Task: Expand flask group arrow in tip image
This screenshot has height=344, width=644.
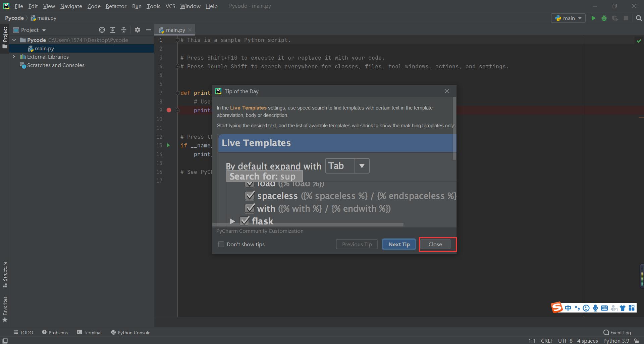Action: tap(232, 221)
